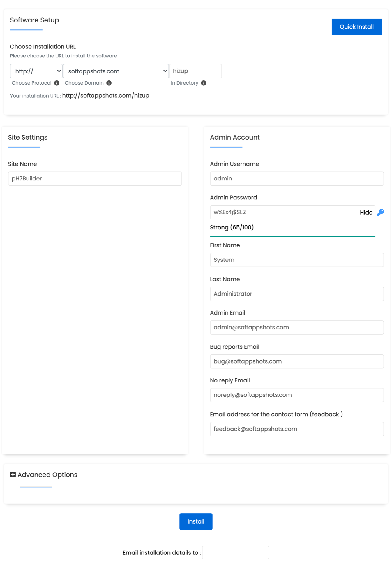Click the Choose Domain info icon
Screen dimensions: 392x583
pos(109,83)
